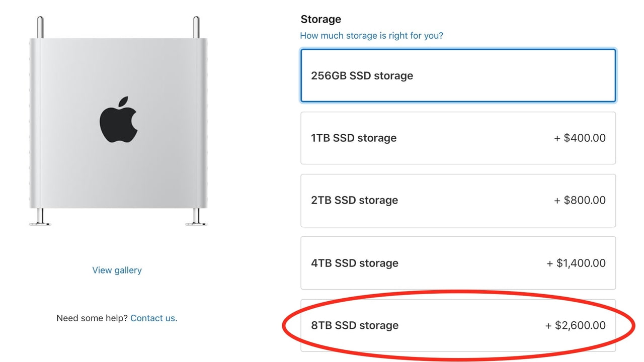This screenshot has height=362, width=644.
Task: Pick the 2TB SSD storage option
Action: pyautogui.click(x=458, y=200)
